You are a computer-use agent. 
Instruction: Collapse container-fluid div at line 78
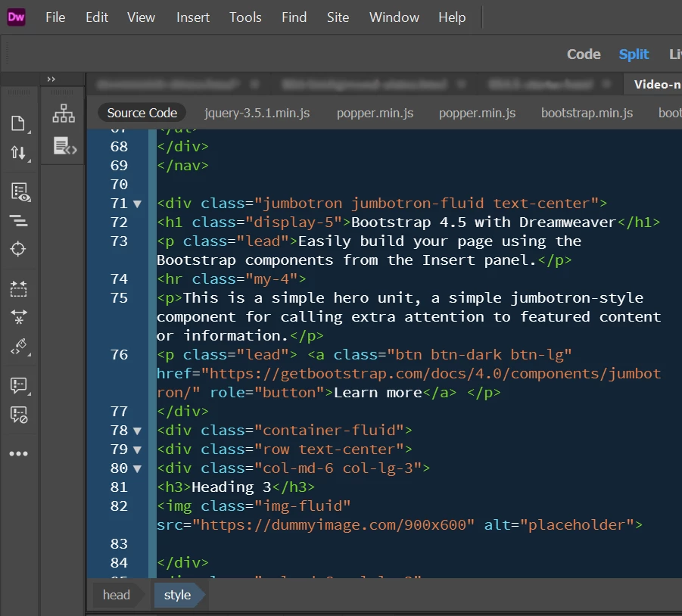tap(138, 431)
